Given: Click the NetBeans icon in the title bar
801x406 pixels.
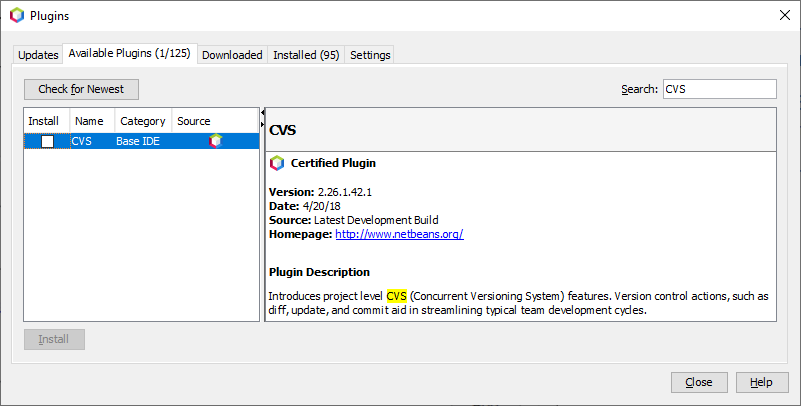Looking at the screenshot, I should click(x=17, y=15).
